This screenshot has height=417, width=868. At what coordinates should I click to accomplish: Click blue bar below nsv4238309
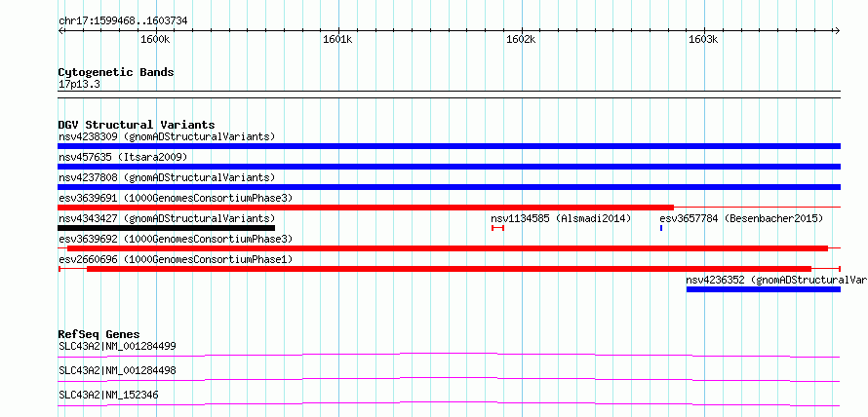coord(449,146)
